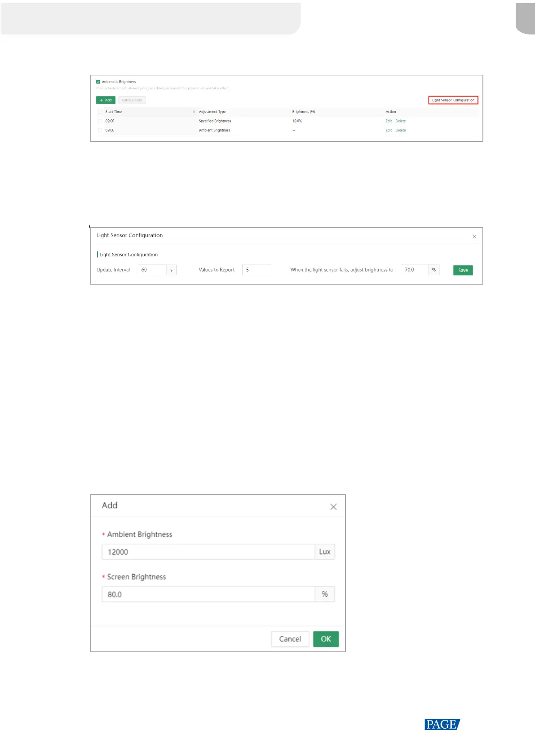535x756 pixels.
Task: Click the Ambient Brightness Lux field
Action: 208,552
